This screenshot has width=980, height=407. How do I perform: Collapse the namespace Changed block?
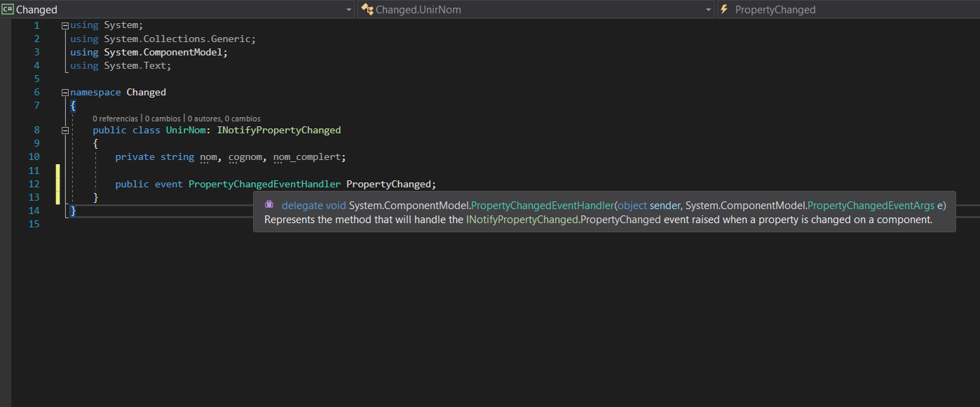tap(65, 93)
